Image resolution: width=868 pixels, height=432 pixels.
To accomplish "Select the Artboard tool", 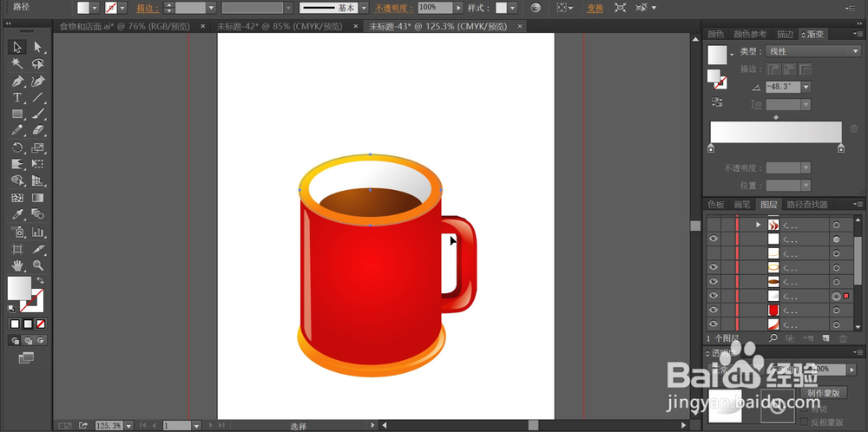I will tap(17, 249).
